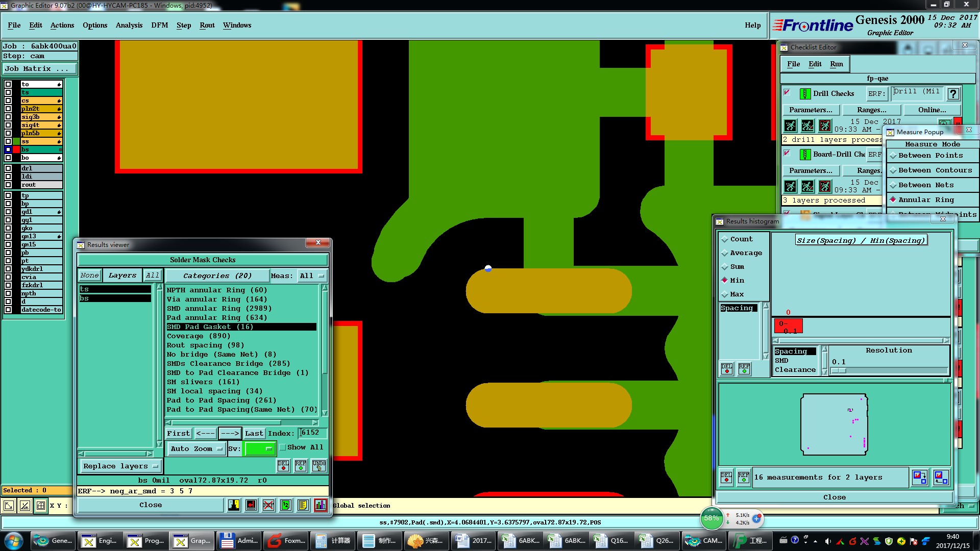Click the first run icon under Drill Checks
Screen dimensions: 980x551
pos(790,126)
